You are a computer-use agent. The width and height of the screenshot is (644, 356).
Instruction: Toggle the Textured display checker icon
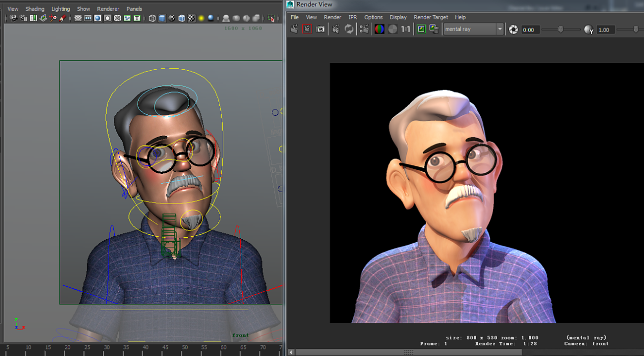(191, 18)
